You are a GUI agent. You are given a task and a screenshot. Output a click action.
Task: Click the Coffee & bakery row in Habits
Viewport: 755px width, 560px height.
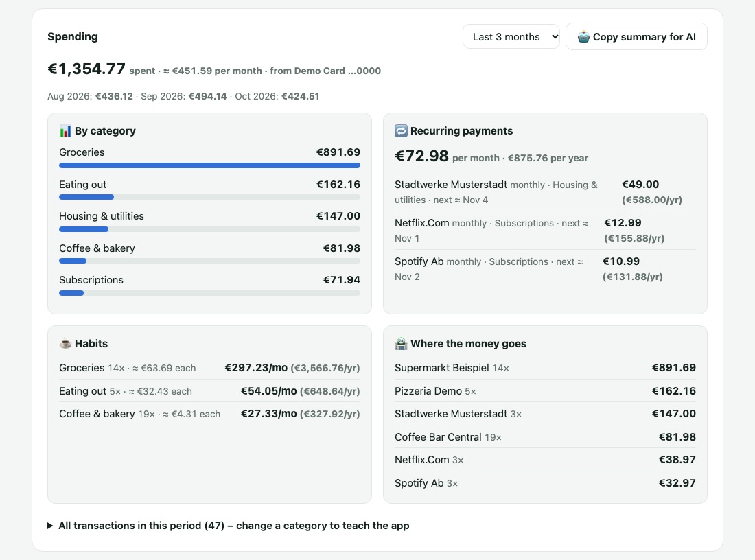point(209,414)
